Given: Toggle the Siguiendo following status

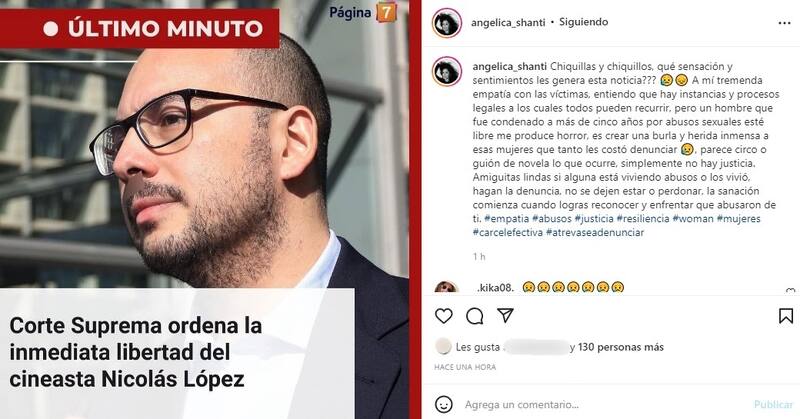Looking at the screenshot, I should pos(583,22).
